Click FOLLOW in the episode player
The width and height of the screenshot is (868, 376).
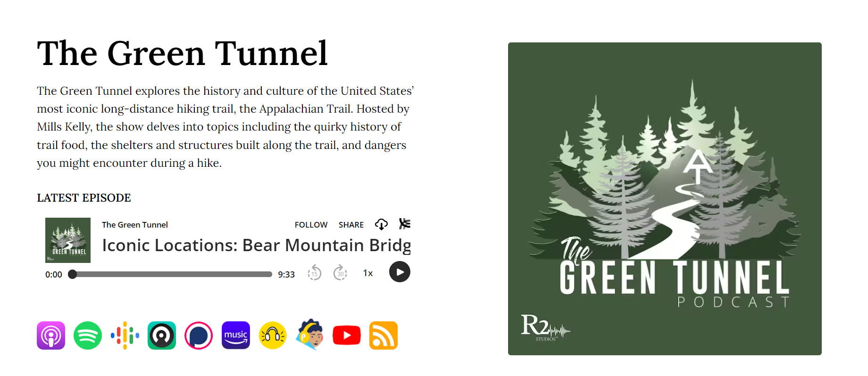(x=311, y=225)
